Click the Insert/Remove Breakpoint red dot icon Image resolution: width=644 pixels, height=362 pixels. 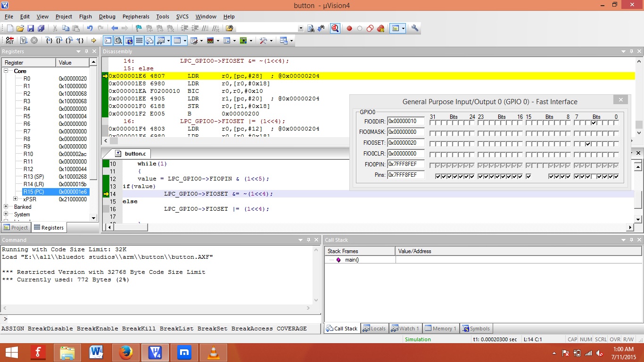349,28
